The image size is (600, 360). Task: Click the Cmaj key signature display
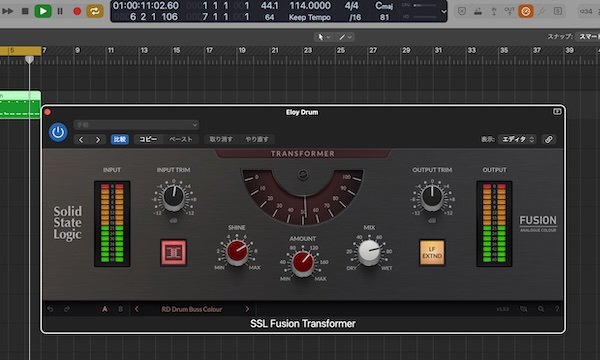click(384, 6)
